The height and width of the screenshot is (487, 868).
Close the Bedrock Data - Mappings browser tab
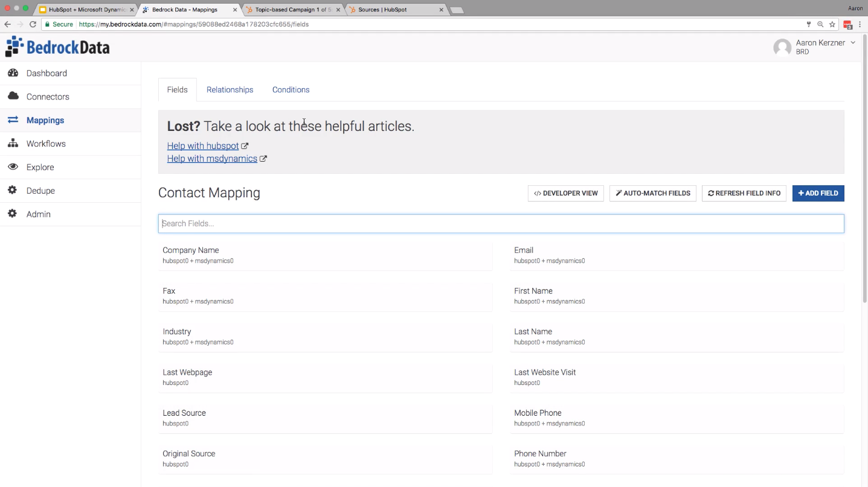[x=235, y=10]
